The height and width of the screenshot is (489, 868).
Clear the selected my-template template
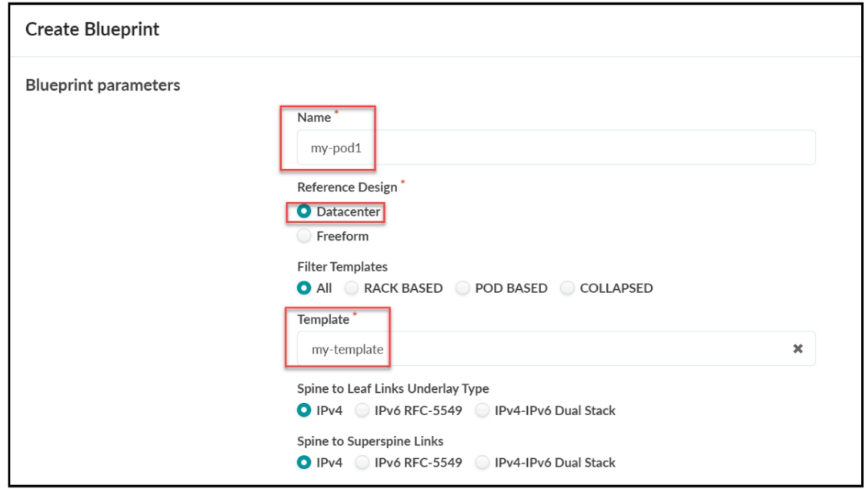pyautogui.click(x=798, y=349)
